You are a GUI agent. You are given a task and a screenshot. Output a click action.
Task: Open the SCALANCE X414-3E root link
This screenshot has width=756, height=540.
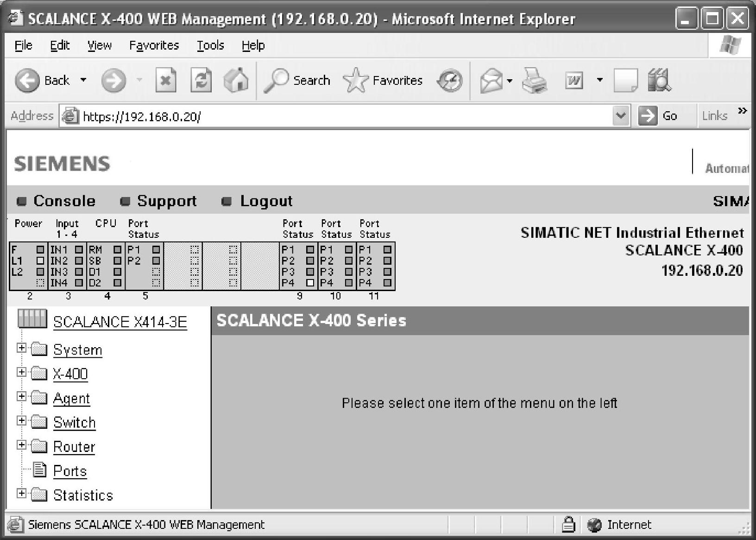[120, 322]
